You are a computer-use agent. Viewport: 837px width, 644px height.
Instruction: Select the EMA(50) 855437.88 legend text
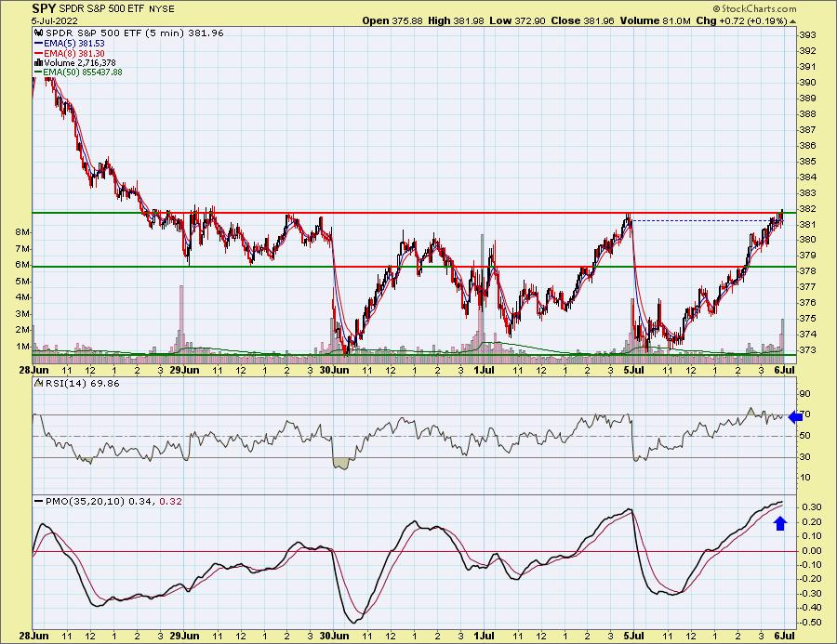click(83, 72)
